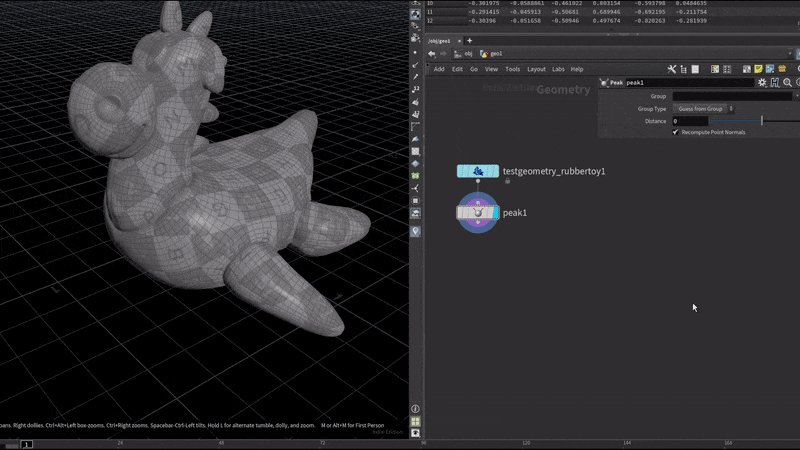The width and height of the screenshot is (800, 450).
Task: Toggle primitive numbers icon in viewport sidebar
Action: tap(415, 114)
